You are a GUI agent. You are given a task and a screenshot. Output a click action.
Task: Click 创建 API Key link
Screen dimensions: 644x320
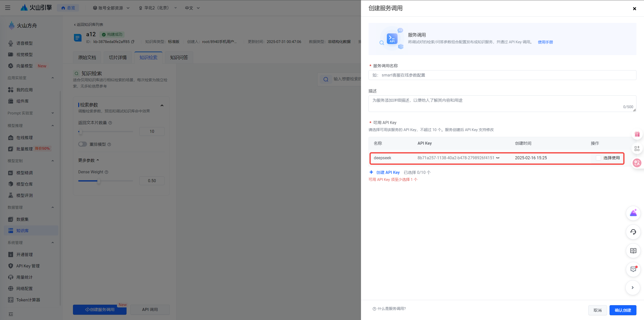coord(384,172)
